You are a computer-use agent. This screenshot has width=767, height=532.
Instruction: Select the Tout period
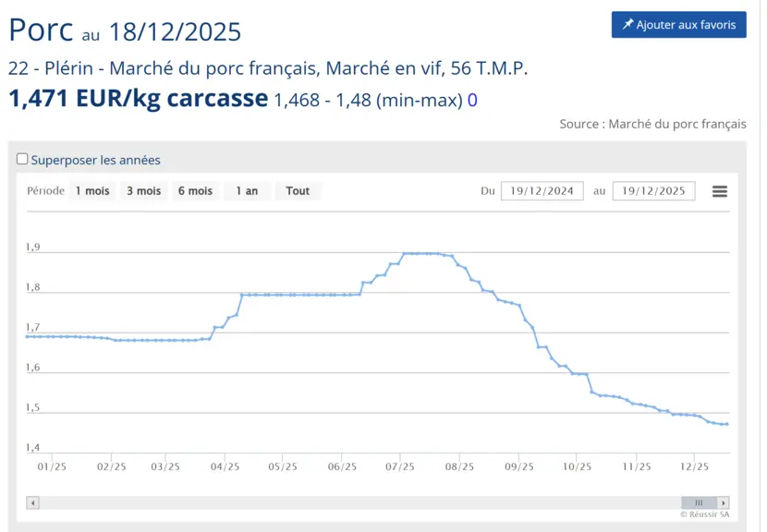tap(298, 191)
